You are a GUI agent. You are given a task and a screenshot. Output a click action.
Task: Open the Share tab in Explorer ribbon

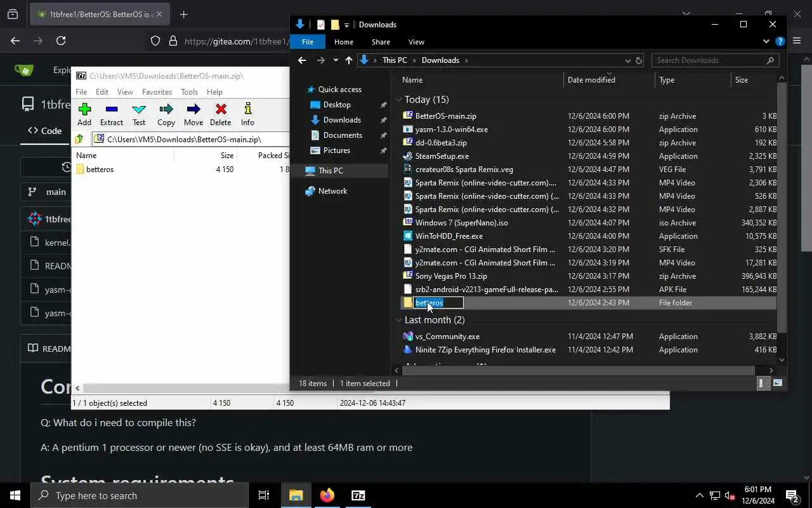381,42
